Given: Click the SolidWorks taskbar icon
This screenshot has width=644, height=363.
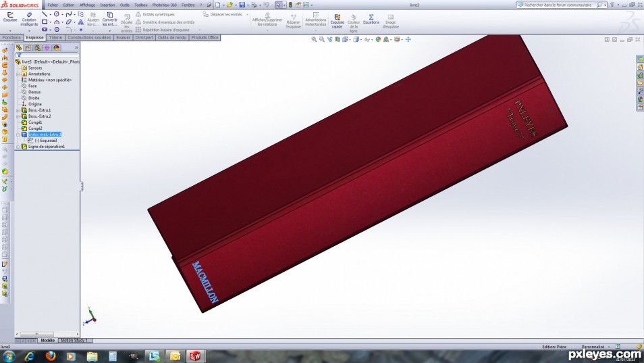Looking at the screenshot, I should pos(195,356).
